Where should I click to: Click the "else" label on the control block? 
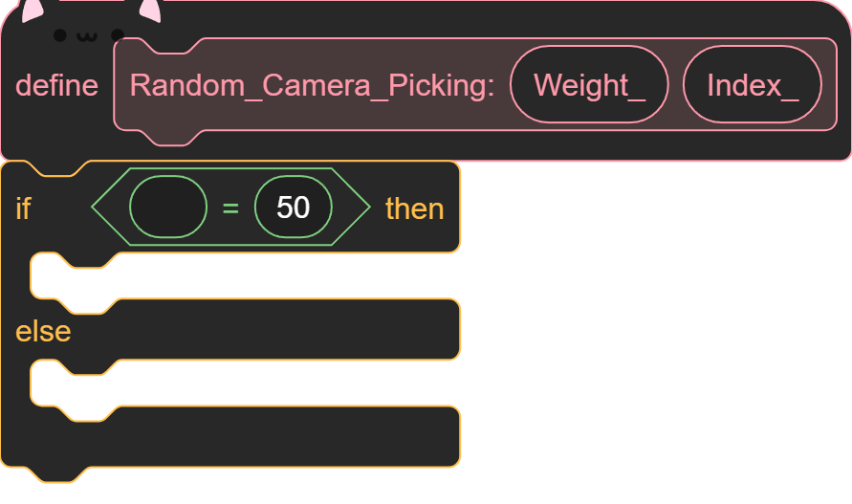pyautogui.click(x=43, y=332)
